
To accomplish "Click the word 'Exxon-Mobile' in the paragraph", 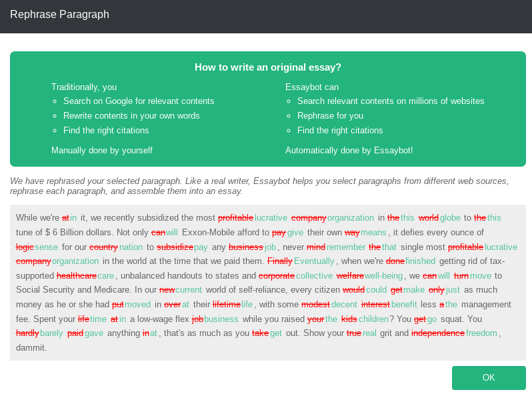I will 209,232.
